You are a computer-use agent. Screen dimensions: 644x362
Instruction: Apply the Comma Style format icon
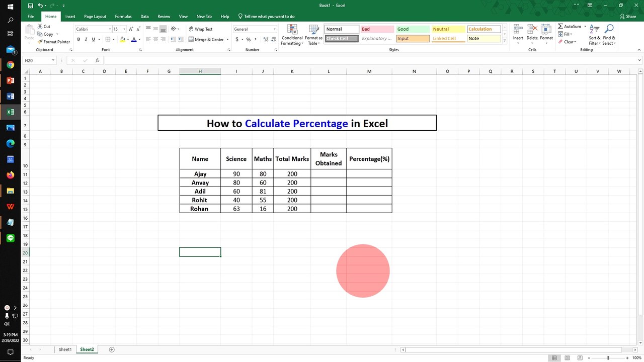(x=256, y=40)
